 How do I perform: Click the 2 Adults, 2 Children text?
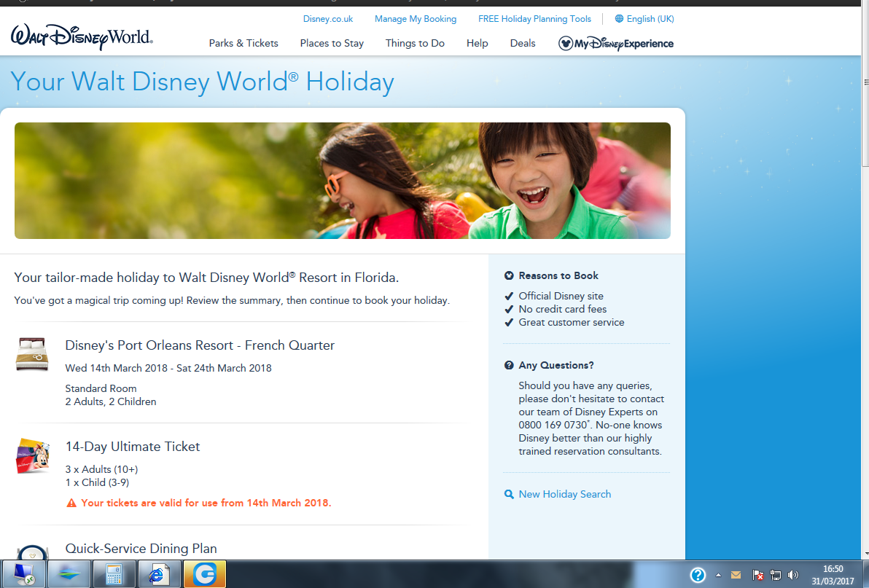(x=111, y=402)
